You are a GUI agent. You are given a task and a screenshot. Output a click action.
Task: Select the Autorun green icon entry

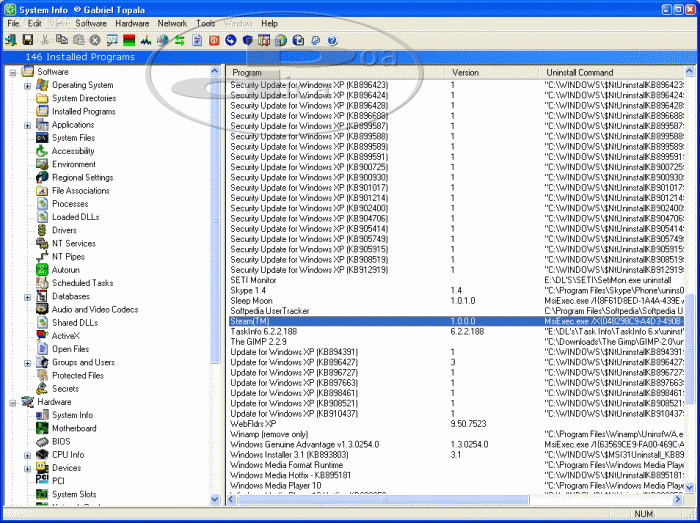pos(42,269)
